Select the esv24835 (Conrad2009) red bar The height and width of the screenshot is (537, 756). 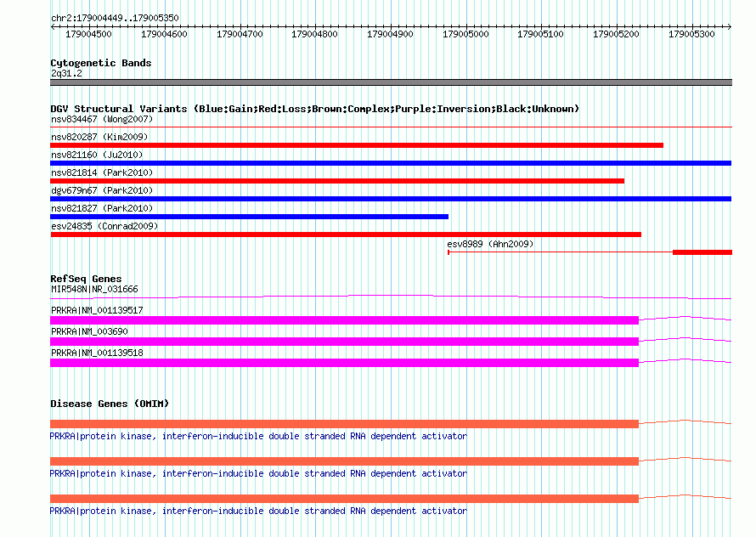click(346, 235)
